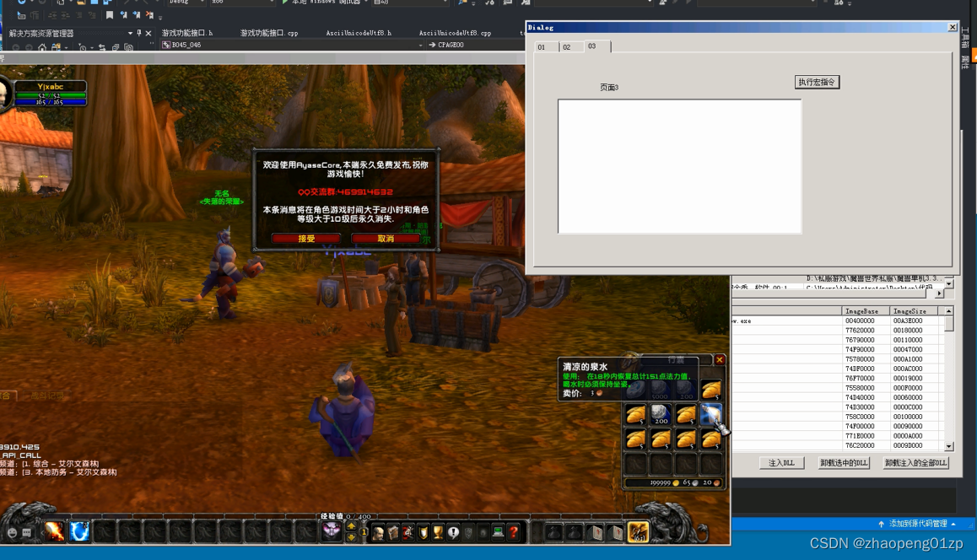Screen dimensions: 977x560
Task: Close the backpack with the red X
Action: pos(720,359)
